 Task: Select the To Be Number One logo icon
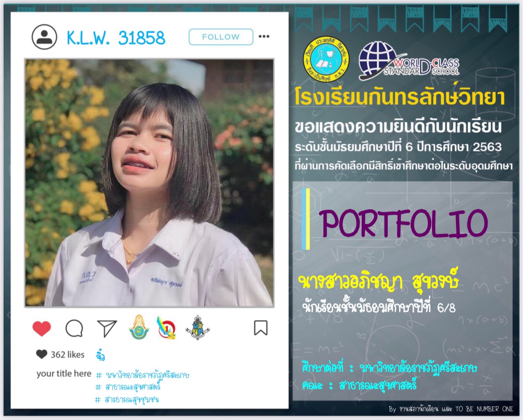click(x=167, y=328)
